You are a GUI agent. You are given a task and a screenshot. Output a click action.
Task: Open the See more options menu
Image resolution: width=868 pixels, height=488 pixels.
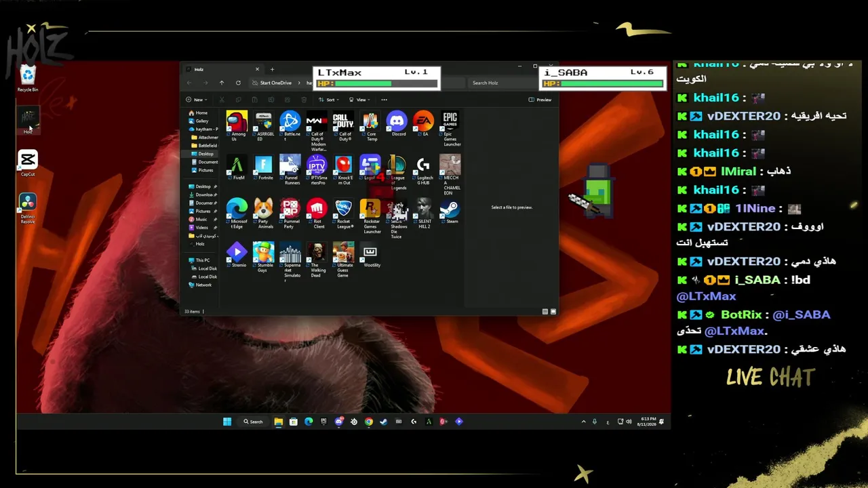384,100
